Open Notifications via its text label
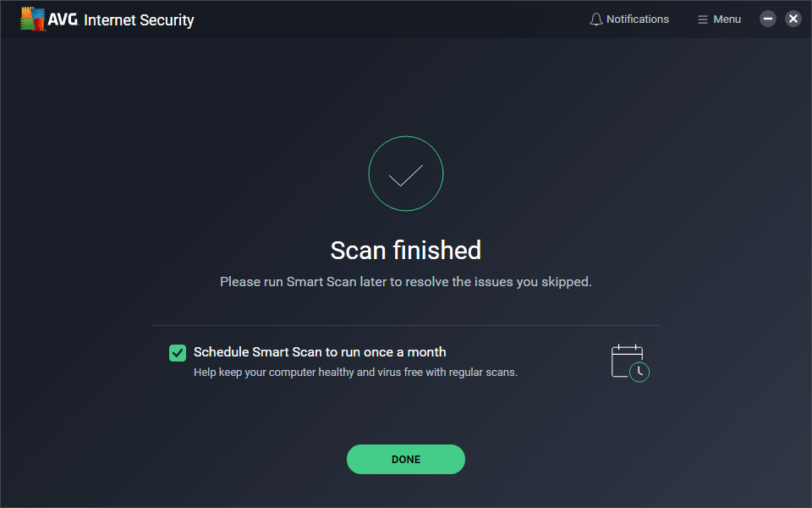 click(x=638, y=19)
